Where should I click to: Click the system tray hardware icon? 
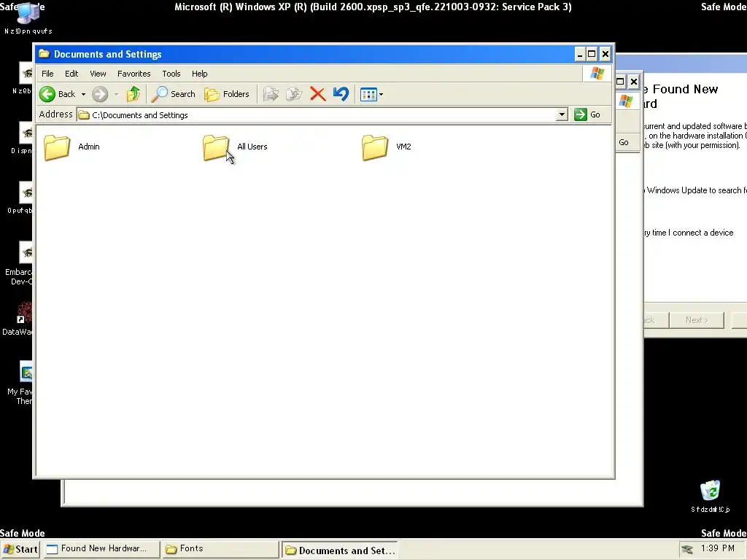click(687, 550)
